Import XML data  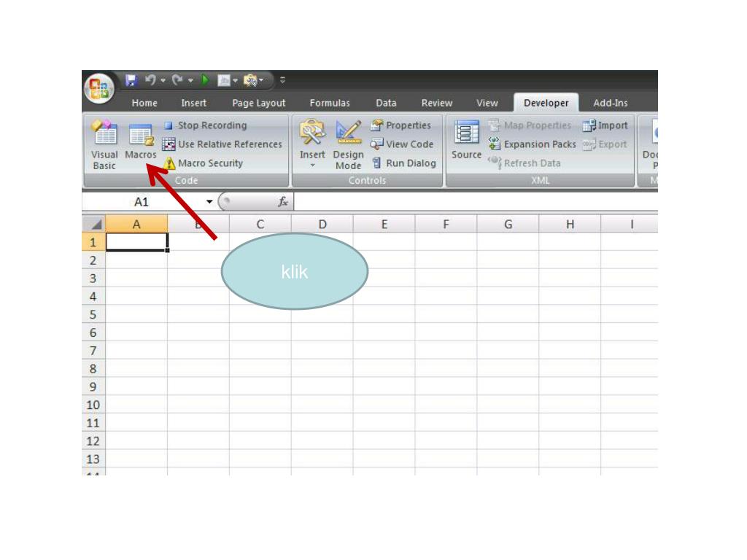coord(605,125)
